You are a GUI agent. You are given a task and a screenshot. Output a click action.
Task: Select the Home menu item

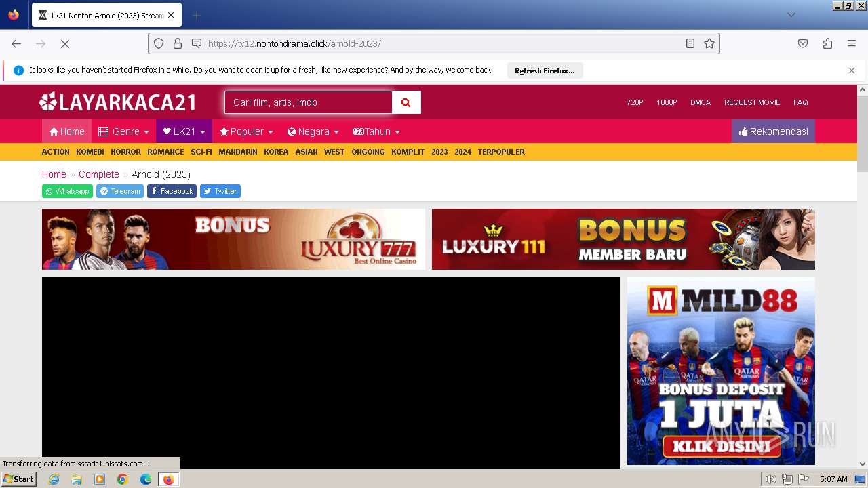[66, 131]
